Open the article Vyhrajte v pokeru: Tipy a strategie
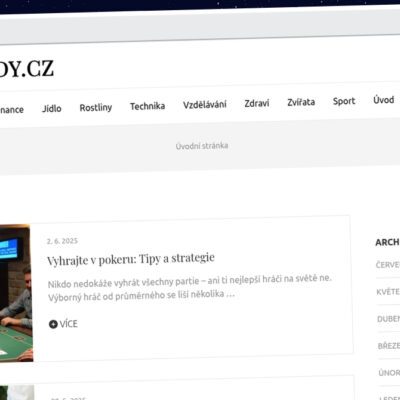 coord(131,259)
